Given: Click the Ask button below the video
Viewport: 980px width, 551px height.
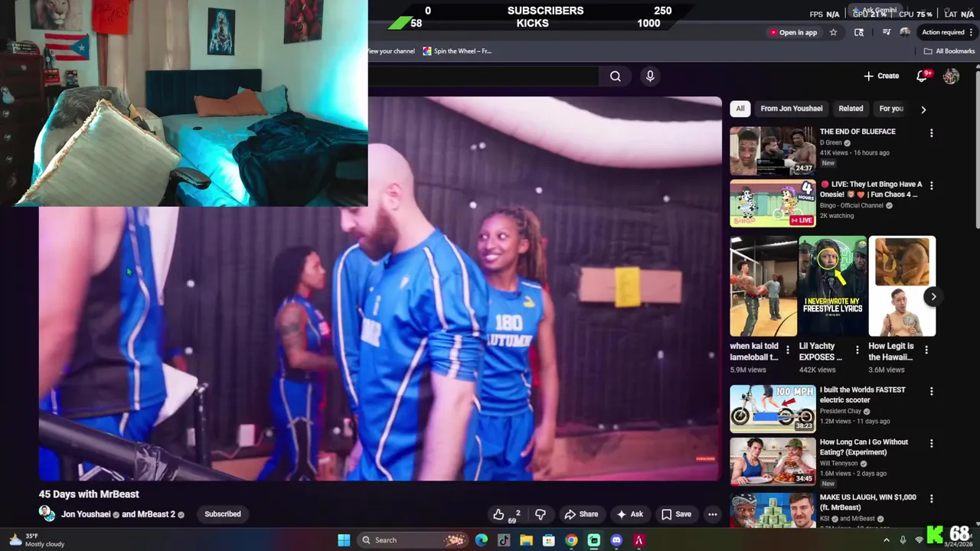Looking at the screenshot, I should pos(630,514).
